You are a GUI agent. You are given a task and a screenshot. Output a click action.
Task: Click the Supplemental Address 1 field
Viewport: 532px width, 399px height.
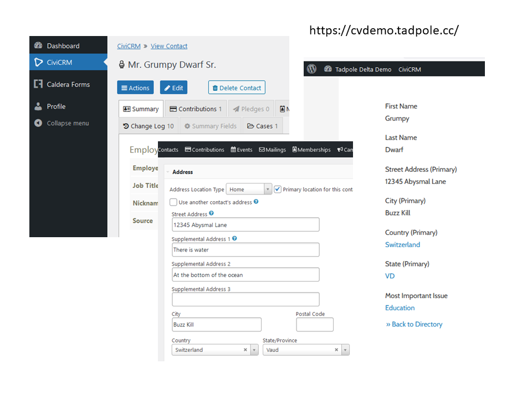pyautogui.click(x=245, y=250)
